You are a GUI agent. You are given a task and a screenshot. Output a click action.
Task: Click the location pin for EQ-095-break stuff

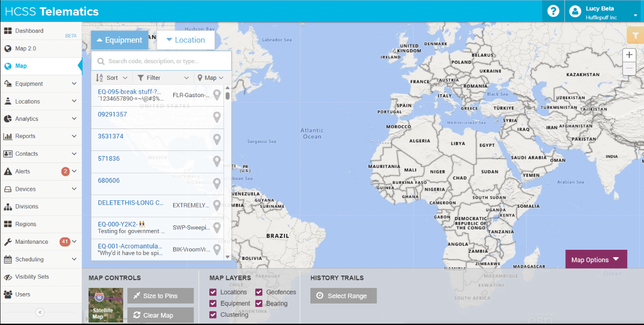(x=217, y=95)
